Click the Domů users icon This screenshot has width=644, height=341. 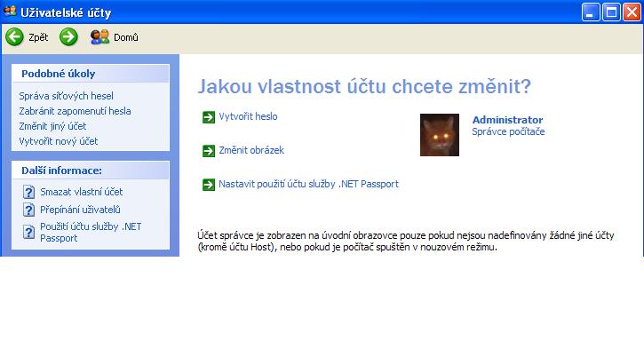(x=99, y=37)
